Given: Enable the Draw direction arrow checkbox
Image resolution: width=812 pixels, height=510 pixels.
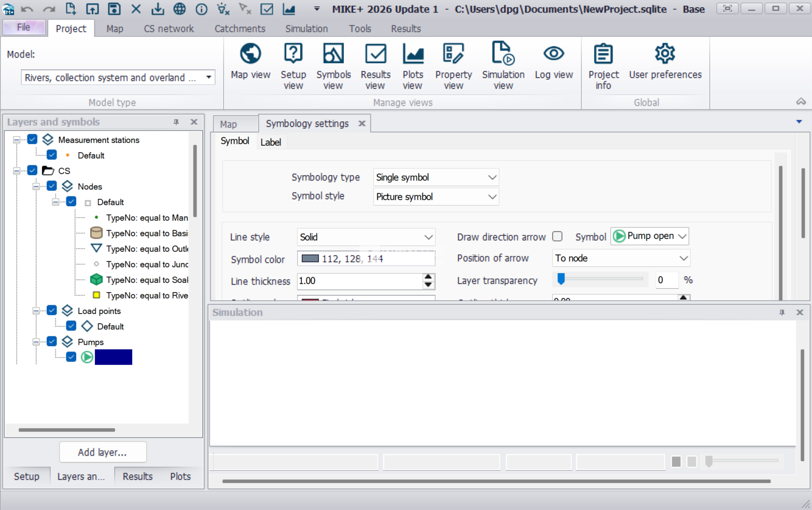Looking at the screenshot, I should 557,236.
